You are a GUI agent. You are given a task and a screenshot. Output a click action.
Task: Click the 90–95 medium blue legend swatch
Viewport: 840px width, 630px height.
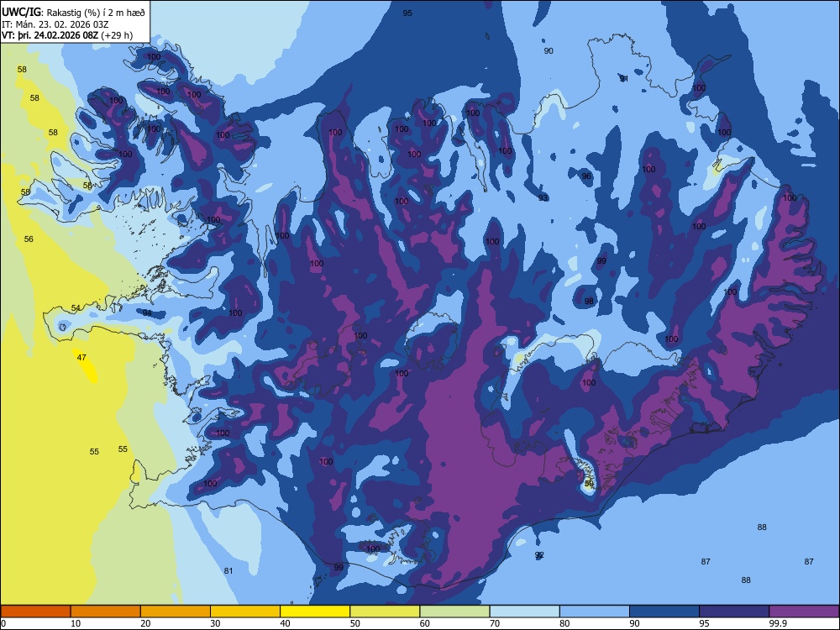tap(664, 612)
